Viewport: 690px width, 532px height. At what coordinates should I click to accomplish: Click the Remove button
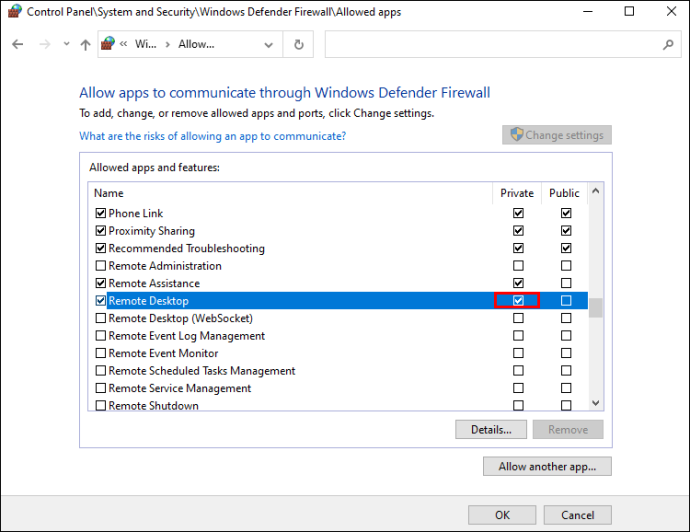(568, 429)
